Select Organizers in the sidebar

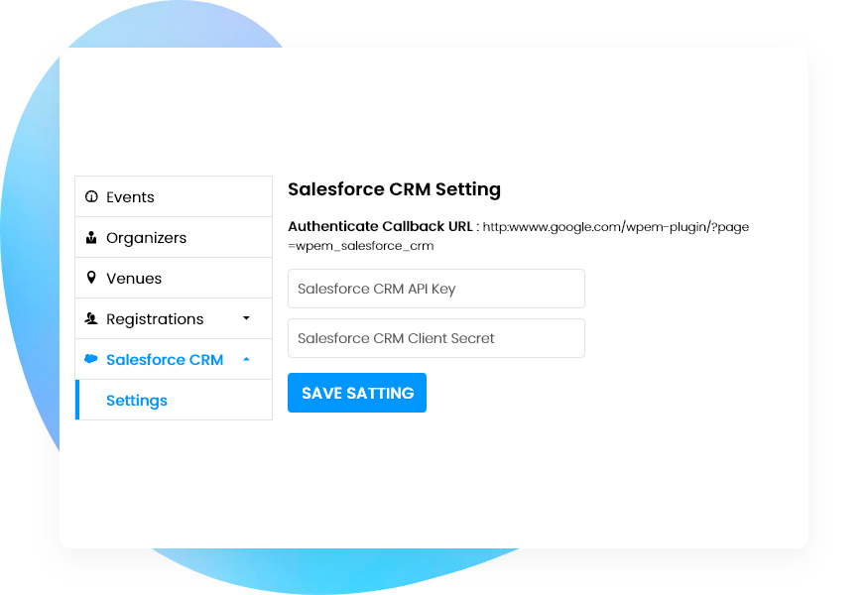tap(147, 238)
